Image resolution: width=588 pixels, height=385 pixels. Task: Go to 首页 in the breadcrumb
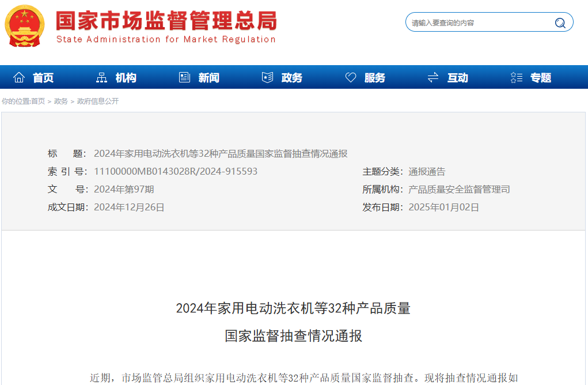click(37, 101)
